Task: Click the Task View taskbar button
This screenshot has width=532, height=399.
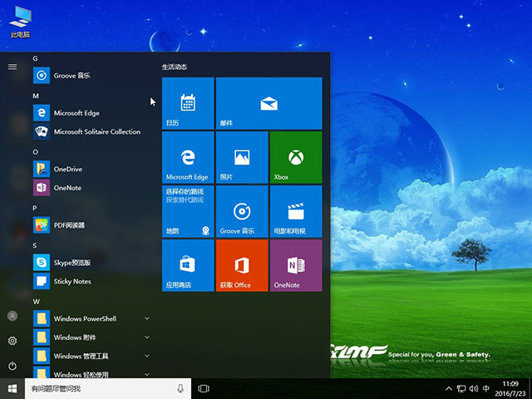Action: [x=204, y=388]
